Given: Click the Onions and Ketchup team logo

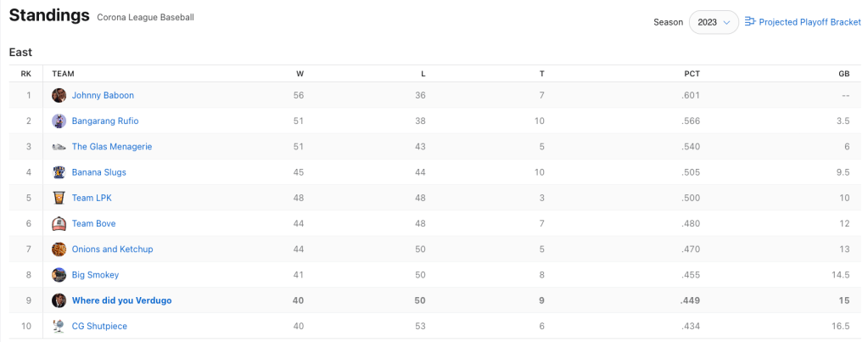Looking at the screenshot, I should [59, 249].
